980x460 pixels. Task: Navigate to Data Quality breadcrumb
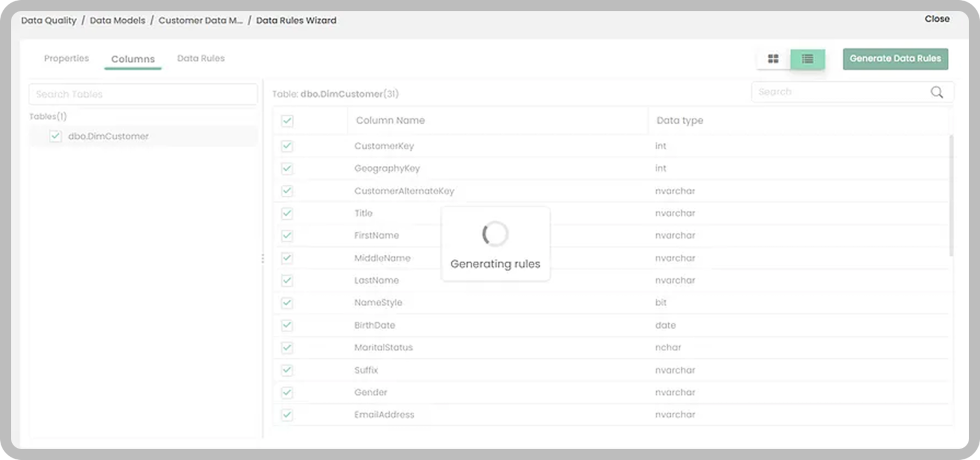pyautogui.click(x=48, y=20)
